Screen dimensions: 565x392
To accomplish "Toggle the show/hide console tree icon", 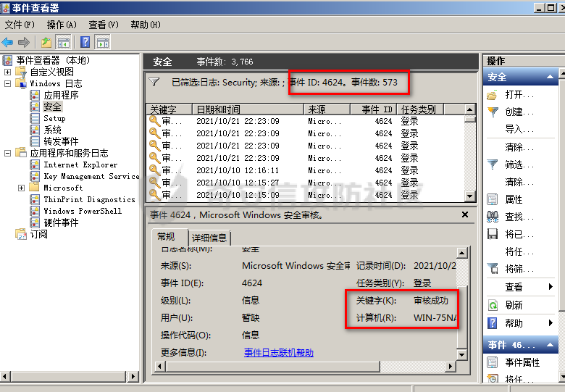I will click(x=64, y=42).
